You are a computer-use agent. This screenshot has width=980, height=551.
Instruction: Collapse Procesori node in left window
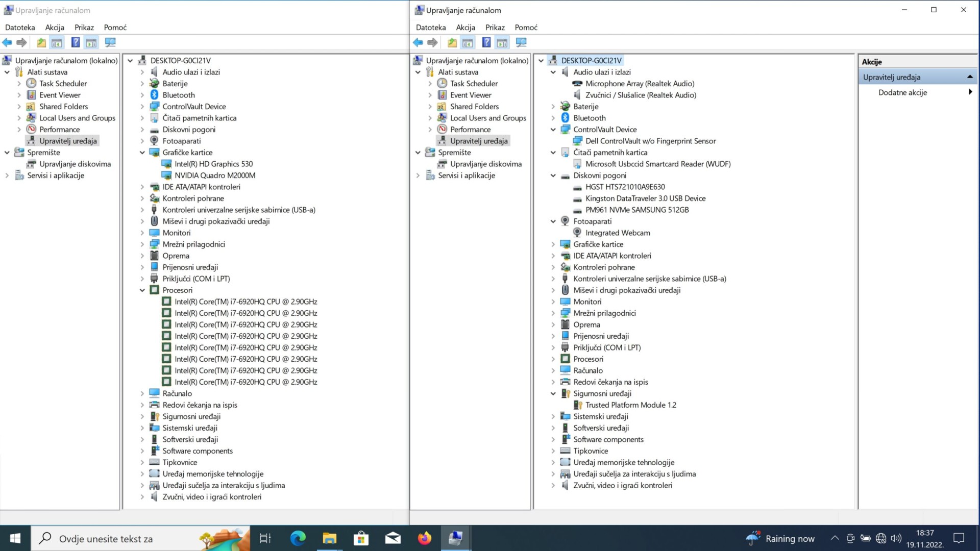click(142, 290)
